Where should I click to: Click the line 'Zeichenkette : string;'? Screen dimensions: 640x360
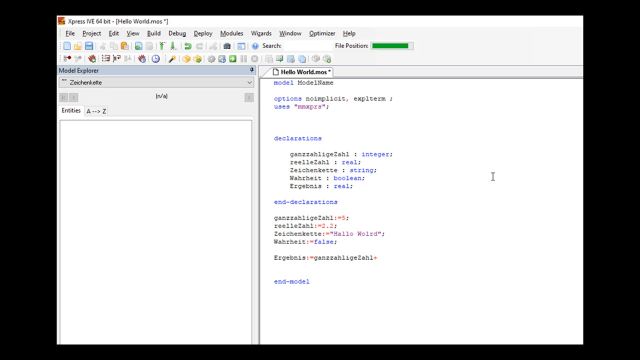pyautogui.click(x=333, y=170)
